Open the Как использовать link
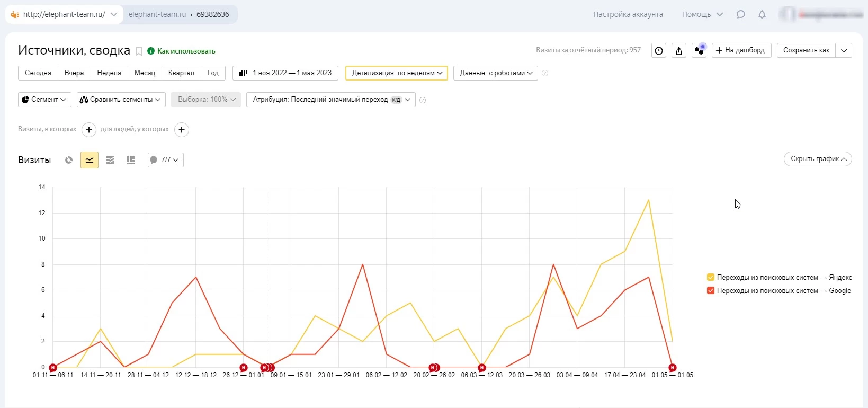This screenshot has width=868, height=408. (x=186, y=51)
